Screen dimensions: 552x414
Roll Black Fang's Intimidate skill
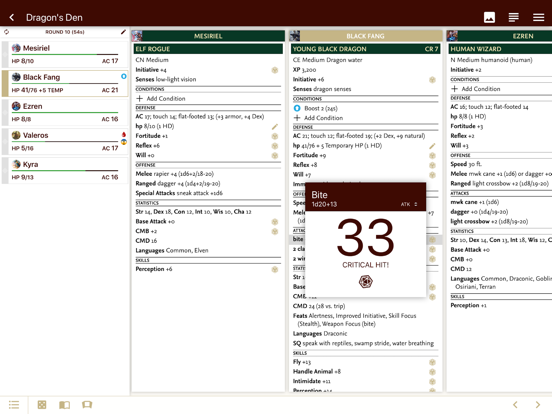(x=432, y=382)
